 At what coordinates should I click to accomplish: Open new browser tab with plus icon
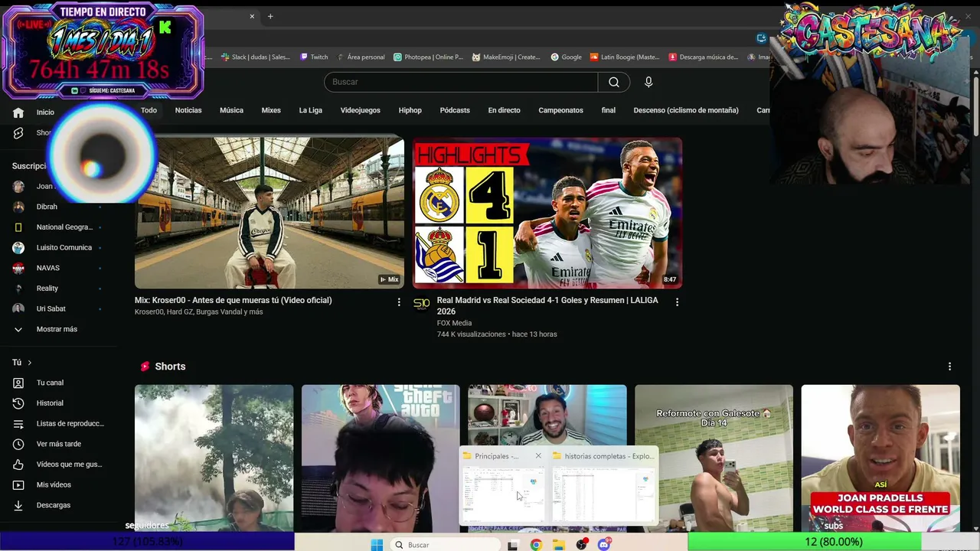tap(270, 16)
